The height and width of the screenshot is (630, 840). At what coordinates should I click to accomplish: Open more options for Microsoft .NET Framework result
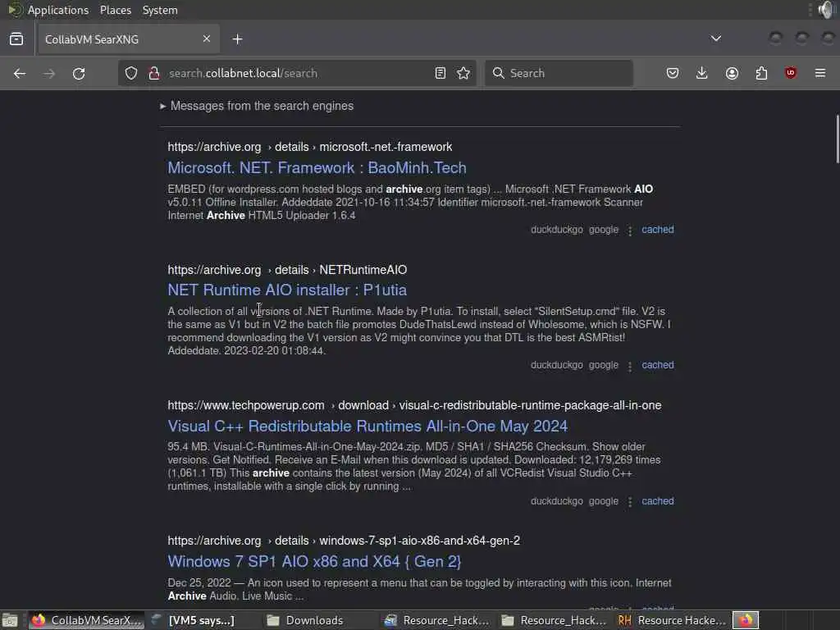click(630, 231)
